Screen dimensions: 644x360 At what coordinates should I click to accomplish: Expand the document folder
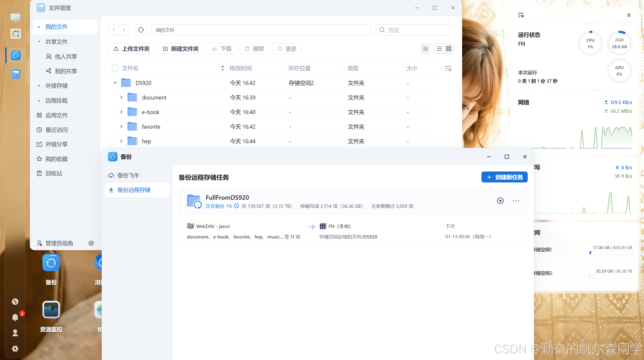click(x=121, y=97)
